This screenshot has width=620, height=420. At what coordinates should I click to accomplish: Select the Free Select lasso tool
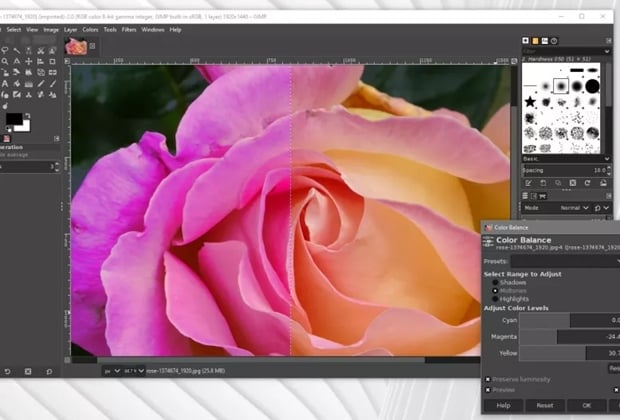click(x=5, y=51)
